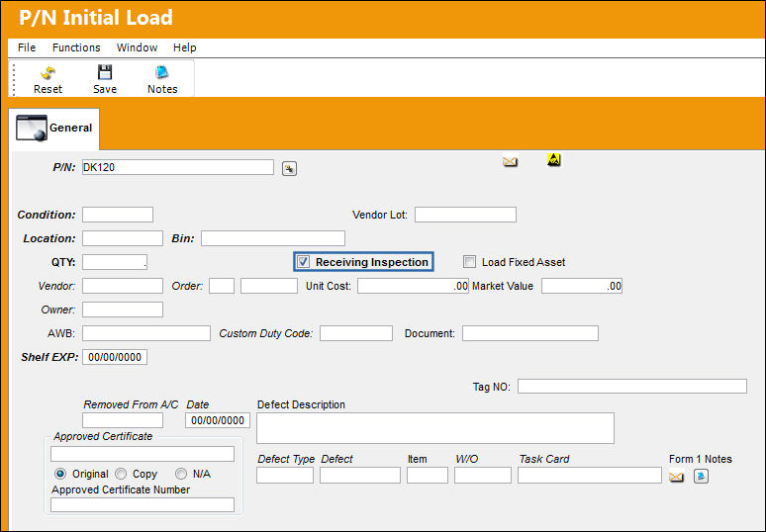The image size is (766, 532).
Task: Click the Approved Certificate Number field
Action: pyautogui.click(x=143, y=504)
